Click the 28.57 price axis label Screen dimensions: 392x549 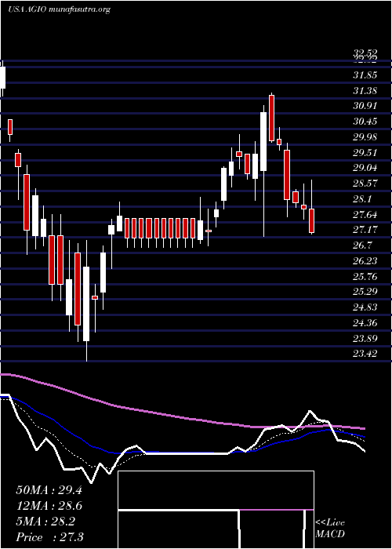click(366, 183)
